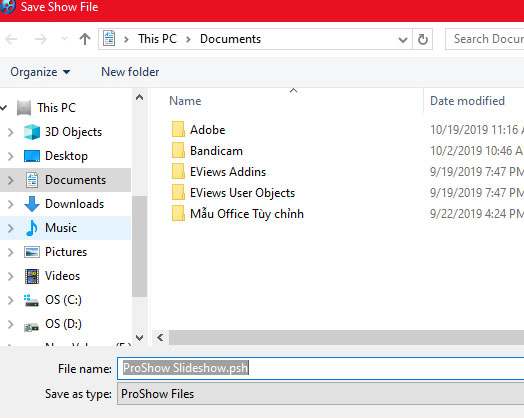Viewport: 524px width, 418px height.
Task: Click navigation pane scroll down arrow
Action: coord(140,337)
